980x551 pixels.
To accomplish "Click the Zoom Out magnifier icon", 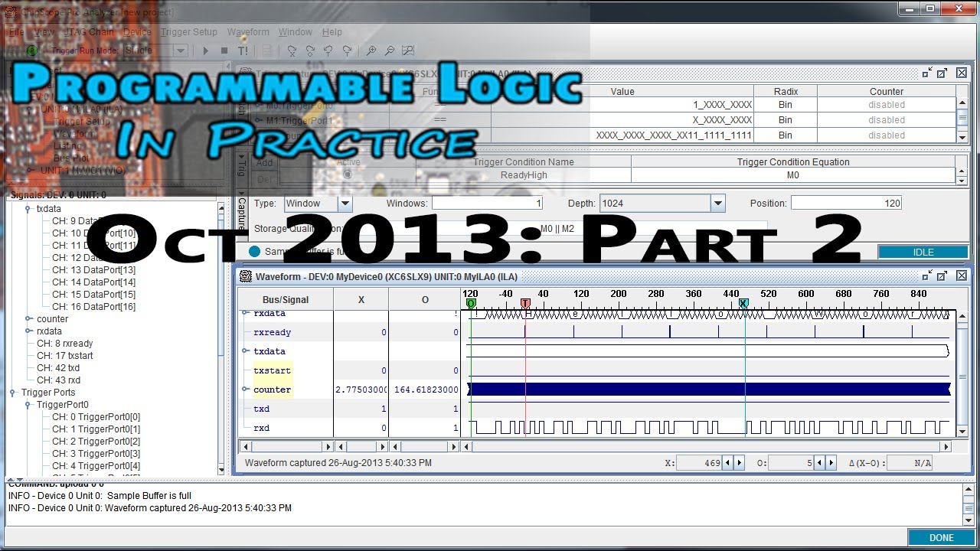I will (390, 51).
